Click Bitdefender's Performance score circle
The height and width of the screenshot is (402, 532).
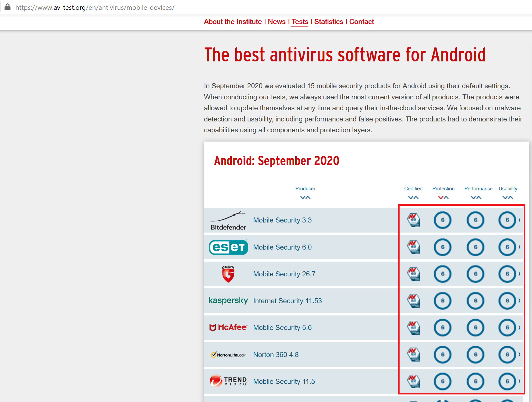coord(476,220)
